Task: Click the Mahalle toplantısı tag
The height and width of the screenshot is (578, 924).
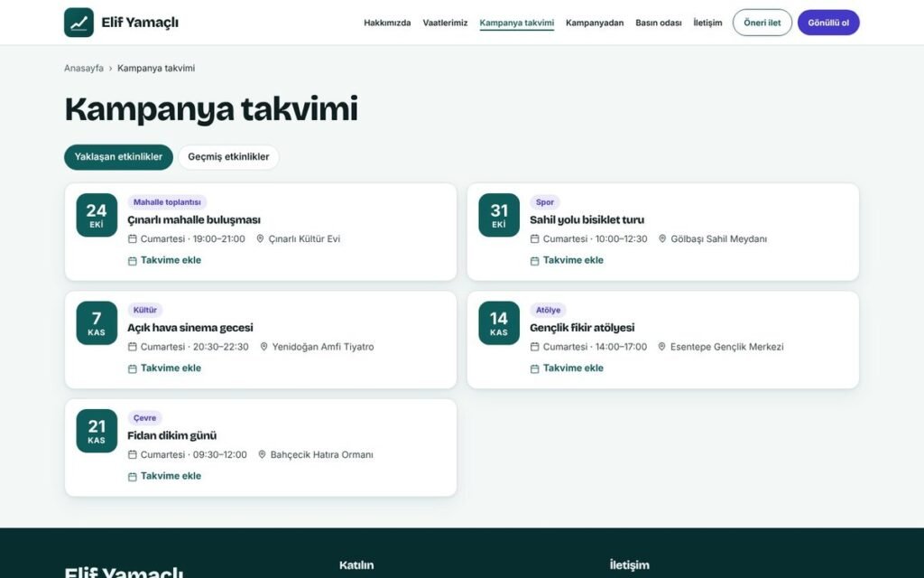Action: (x=167, y=202)
